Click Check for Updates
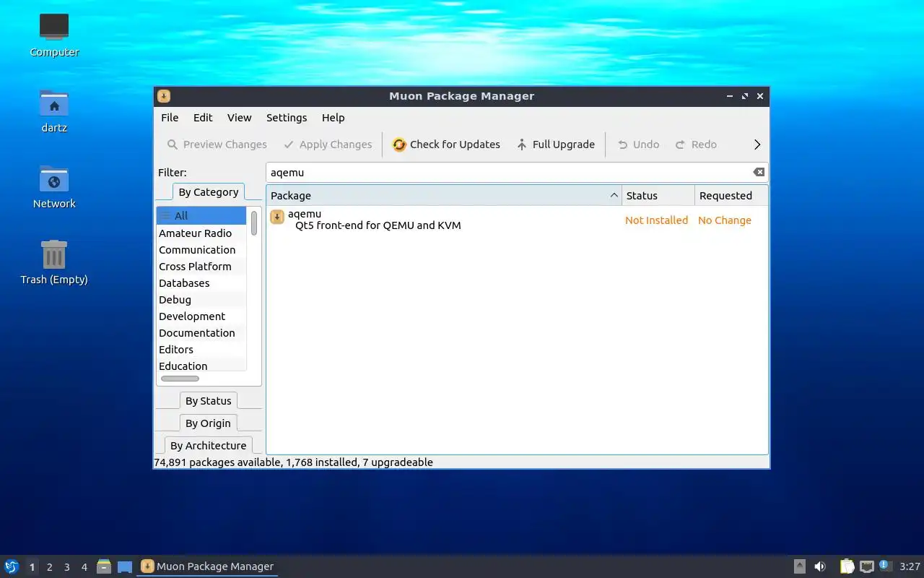The image size is (924, 578). (x=446, y=144)
